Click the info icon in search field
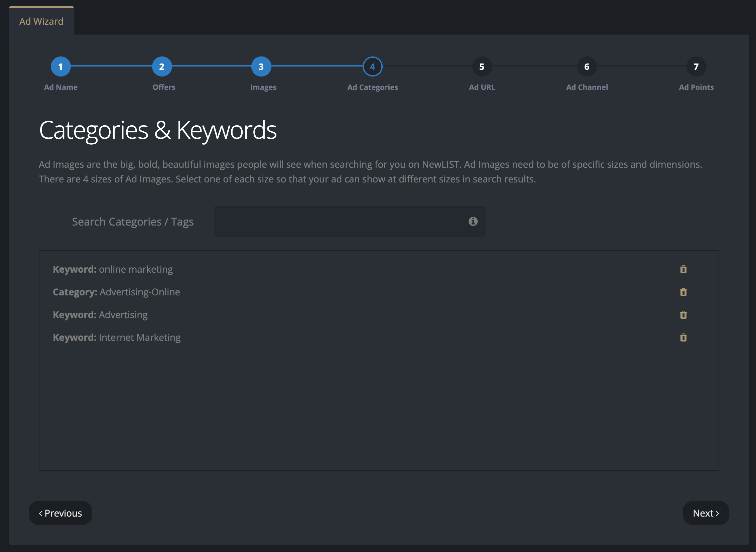 (473, 221)
